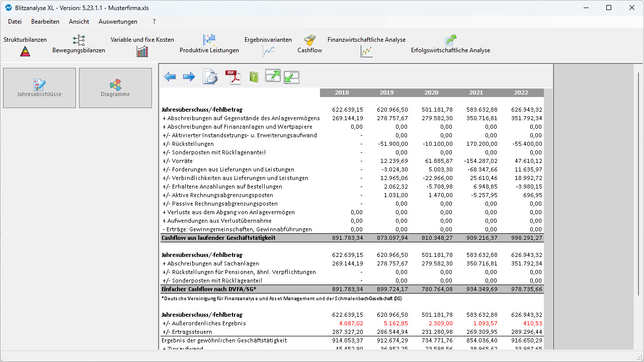This screenshot has height=362, width=644.
Task: Click the '+/- Rückstellungen' row label
Action: coord(188,144)
